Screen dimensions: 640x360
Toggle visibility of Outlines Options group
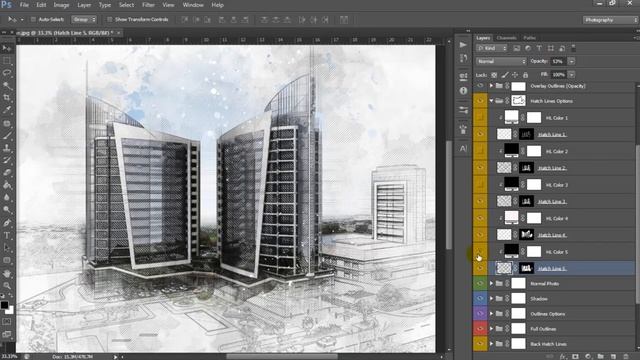coord(480,313)
